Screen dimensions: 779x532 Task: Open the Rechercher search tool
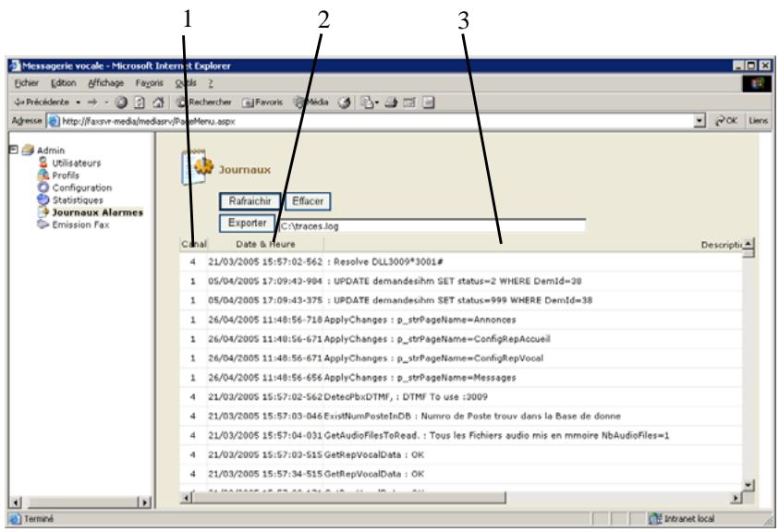click(x=204, y=102)
